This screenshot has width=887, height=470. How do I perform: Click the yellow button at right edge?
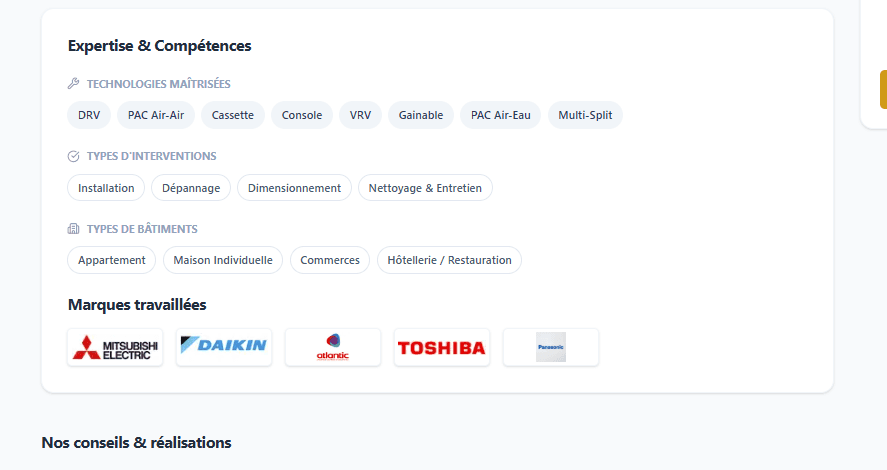882,89
